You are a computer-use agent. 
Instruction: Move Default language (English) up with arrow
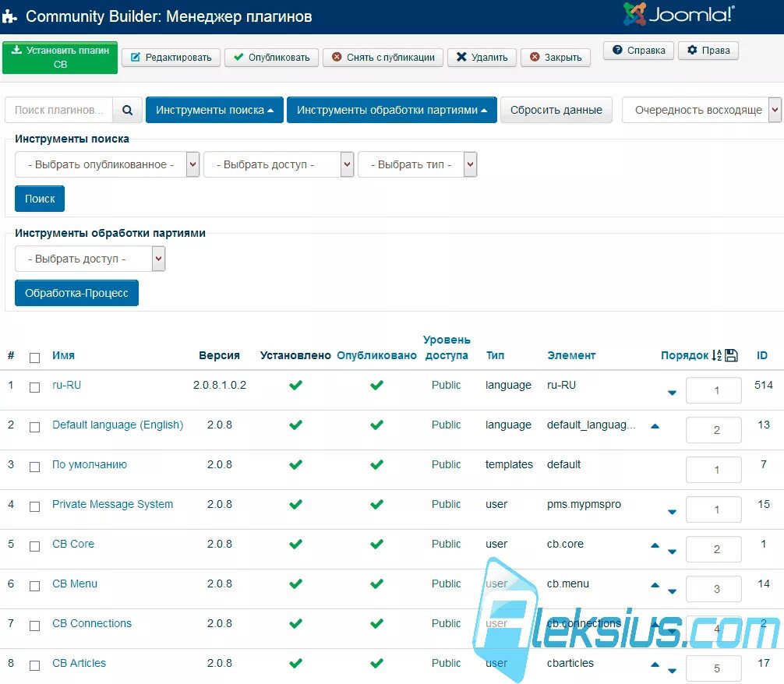(x=655, y=426)
